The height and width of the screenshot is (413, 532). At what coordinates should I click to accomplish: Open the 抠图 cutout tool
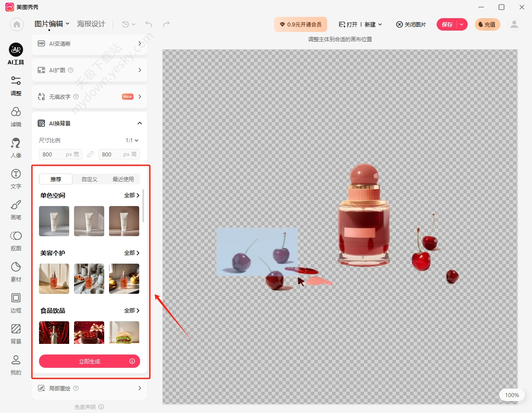pyautogui.click(x=16, y=241)
